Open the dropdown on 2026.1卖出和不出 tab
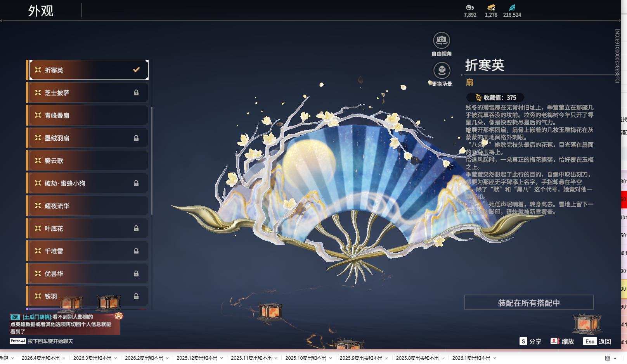 (494, 359)
